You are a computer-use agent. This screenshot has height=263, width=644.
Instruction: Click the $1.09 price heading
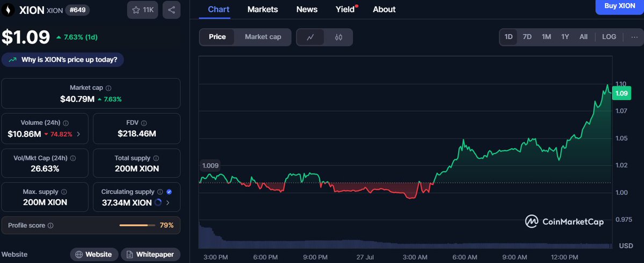[26, 37]
